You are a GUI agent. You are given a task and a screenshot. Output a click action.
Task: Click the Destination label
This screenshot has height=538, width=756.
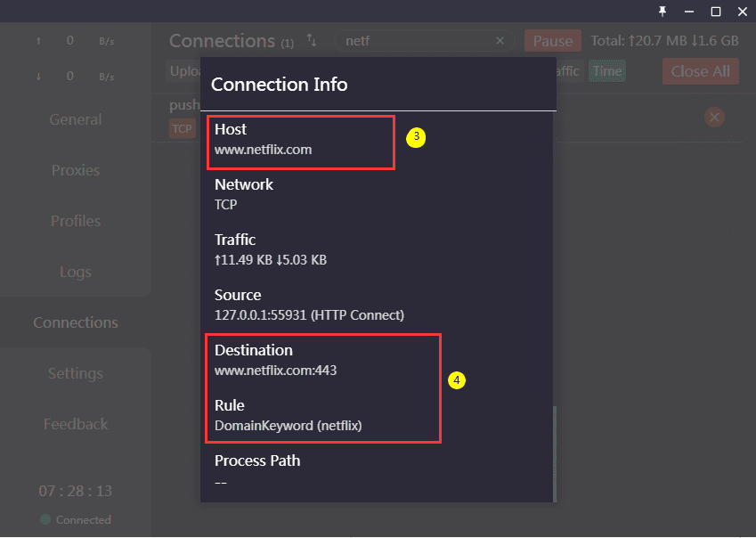point(254,350)
